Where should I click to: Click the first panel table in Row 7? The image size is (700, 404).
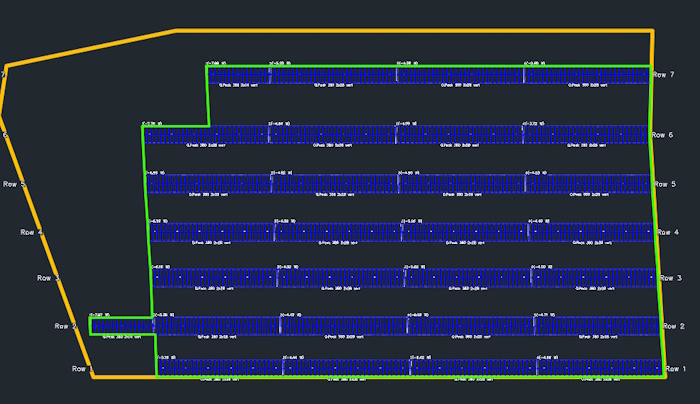tap(238, 75)
